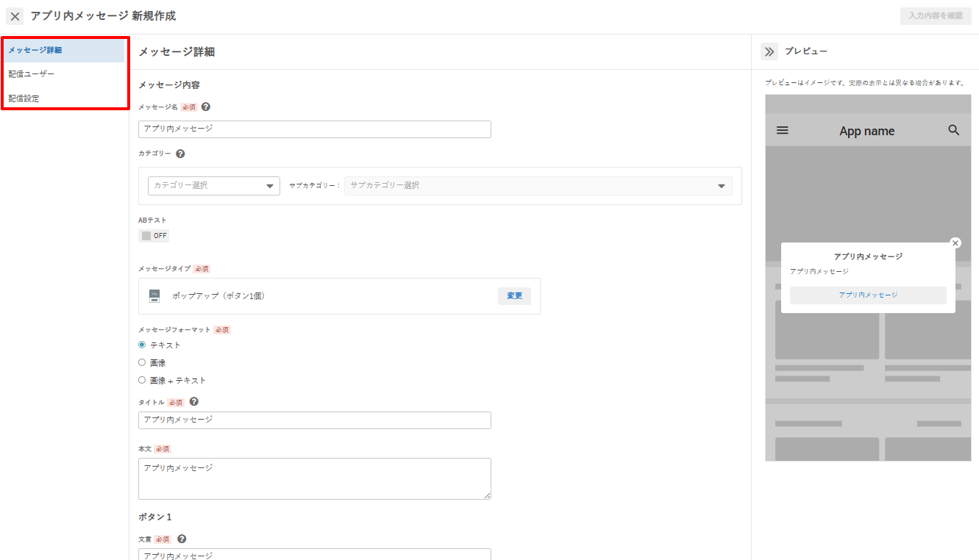This screenshot has width=979, height=560.
Task: Click the X icon beside アプリ内メッセージ 新規作成
Action: [15, 16]
